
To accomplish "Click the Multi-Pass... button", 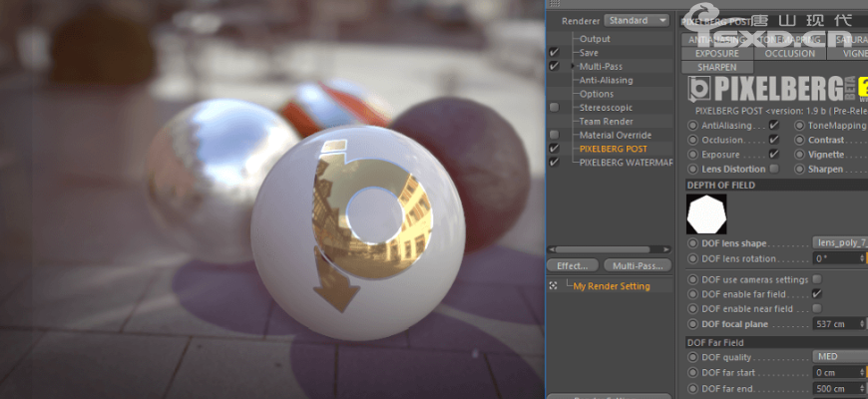I will (638, 266).
